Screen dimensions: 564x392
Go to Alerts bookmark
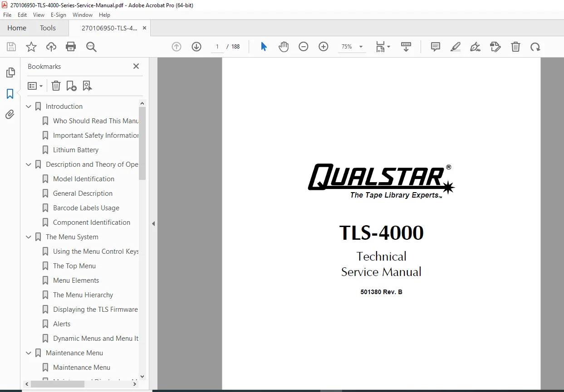point(62,324)
